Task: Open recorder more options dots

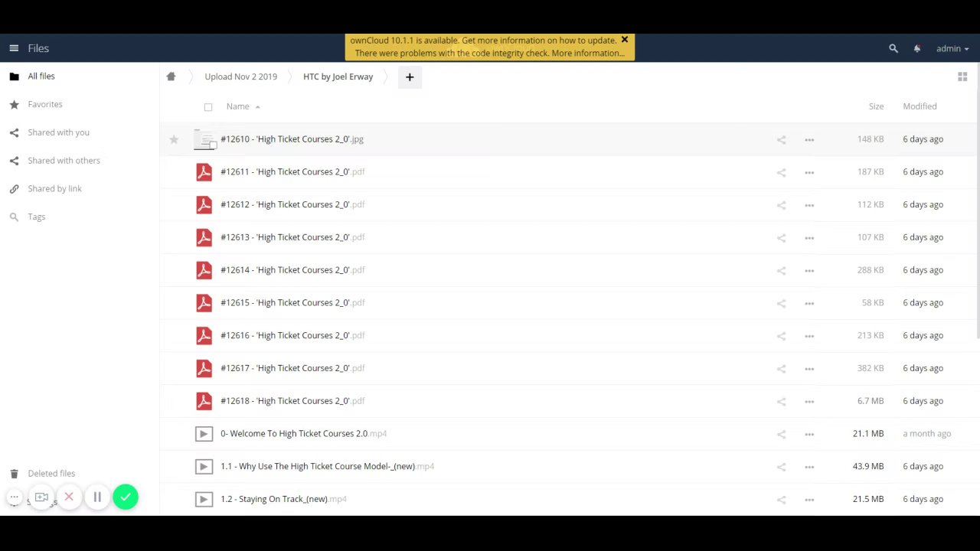Action: pos(14,497)
